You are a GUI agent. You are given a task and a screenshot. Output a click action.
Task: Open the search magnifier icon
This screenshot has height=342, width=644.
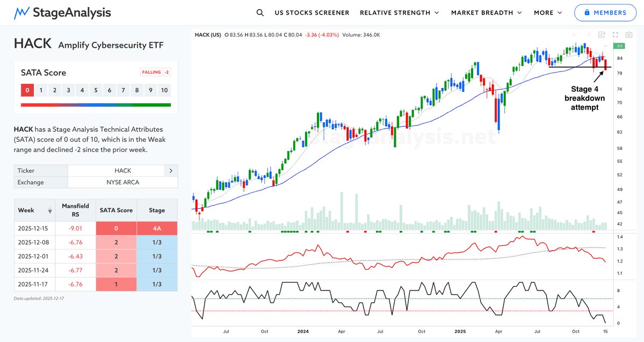click(x=260, y=13)
